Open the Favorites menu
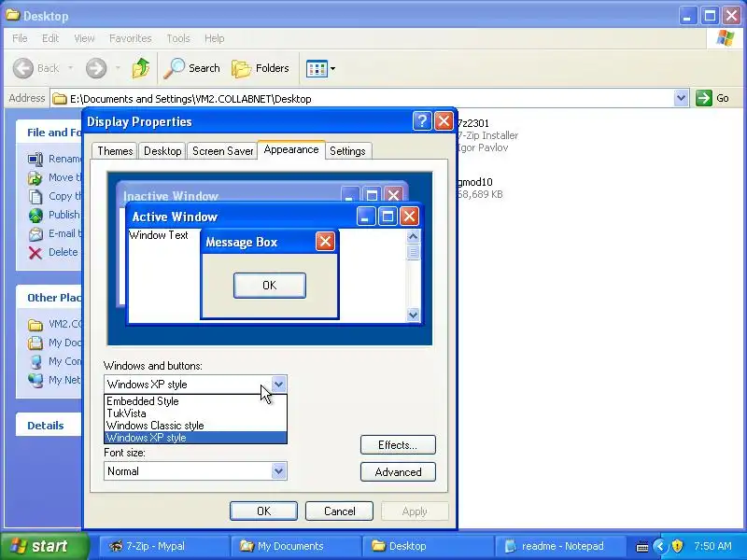747x560 pixels. (130, 38)
